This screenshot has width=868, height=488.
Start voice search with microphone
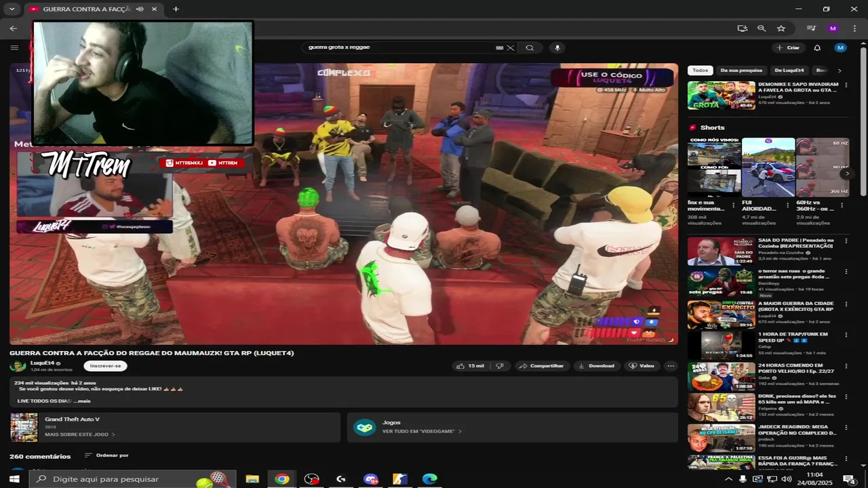click(557, 47)
